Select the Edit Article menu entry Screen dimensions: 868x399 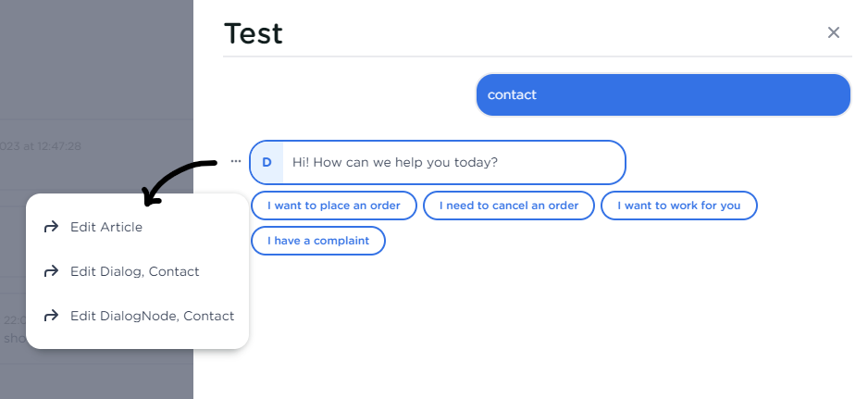pos(106,226)
